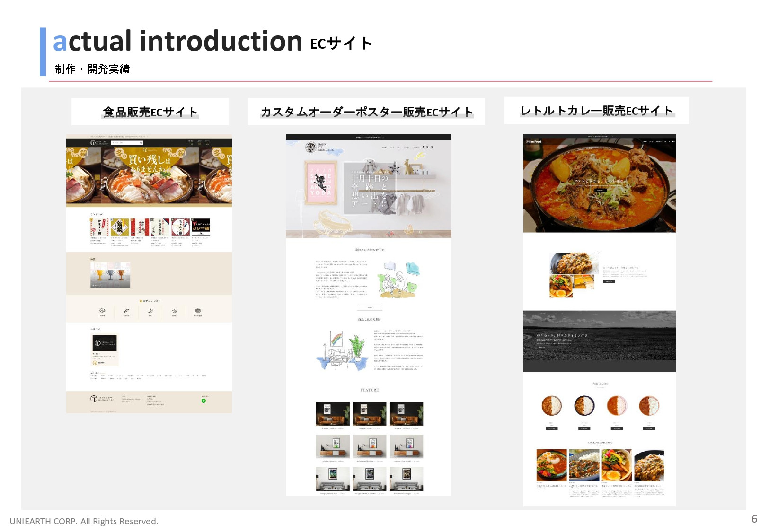This screenshot has height=532, width=769.
Task: Click the CONTACT menu item on Bank of Memories site
Action: 415,147
